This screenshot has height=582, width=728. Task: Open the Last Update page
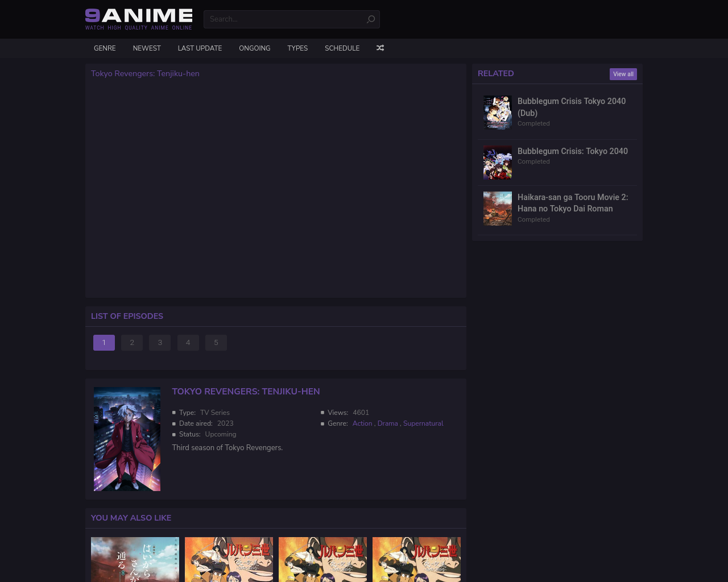[x=200, y=48]
